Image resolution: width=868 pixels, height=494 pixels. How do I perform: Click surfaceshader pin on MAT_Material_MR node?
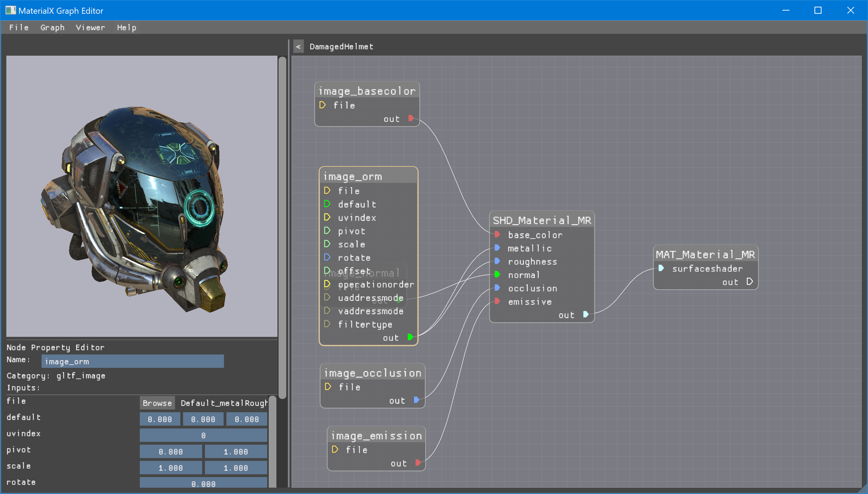(661, 268)
